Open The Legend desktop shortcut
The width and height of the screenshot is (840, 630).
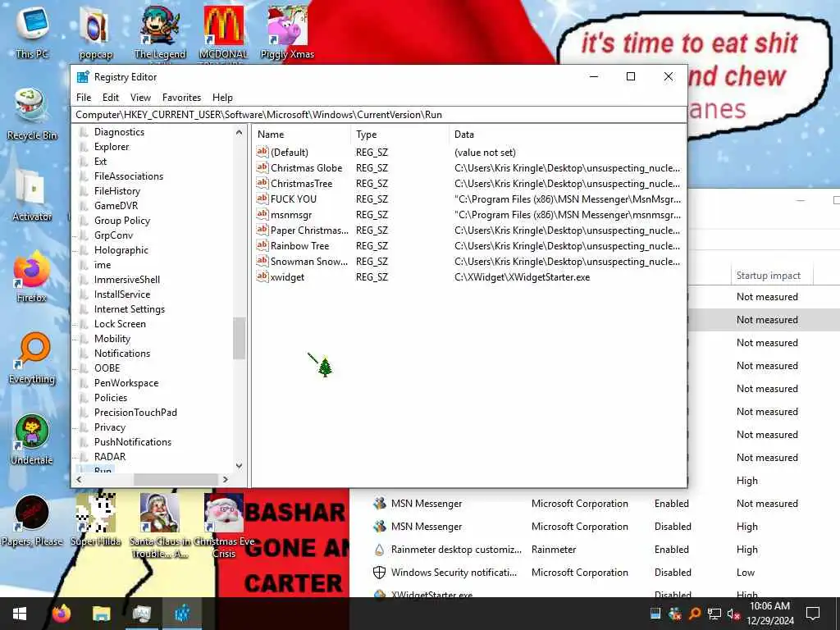pyautogui.click(x=160, y=33)
